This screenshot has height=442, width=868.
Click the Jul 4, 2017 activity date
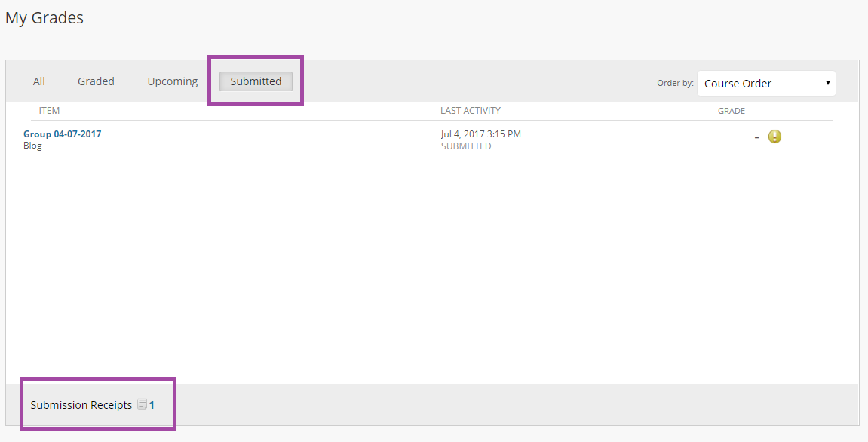pos(481,134)
